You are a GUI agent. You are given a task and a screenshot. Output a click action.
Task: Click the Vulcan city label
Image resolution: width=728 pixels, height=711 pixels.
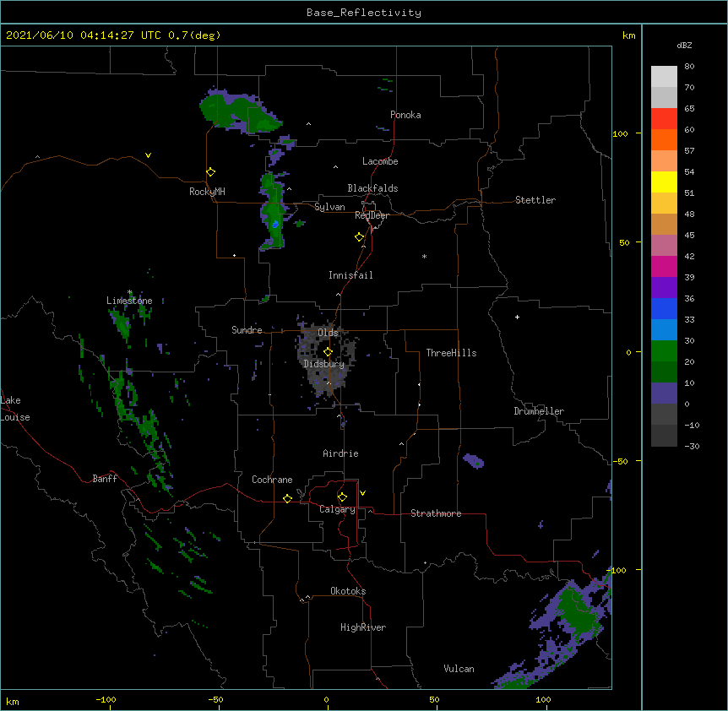coord(459,669)
